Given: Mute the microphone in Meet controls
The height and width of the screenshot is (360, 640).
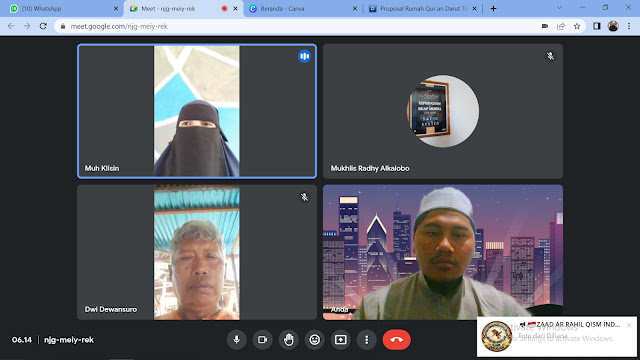Looking at the screenshot, I should coord(236,340).
